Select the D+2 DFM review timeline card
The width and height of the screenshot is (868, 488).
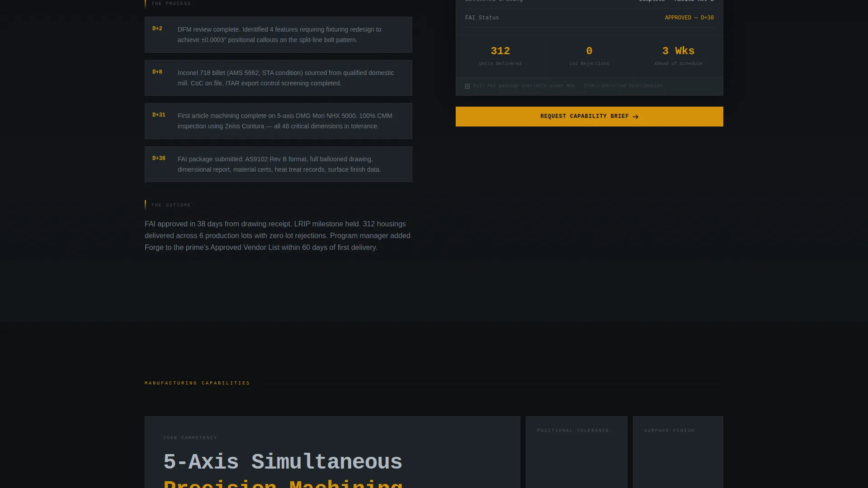pyautogui.click(x=278, y=35)
